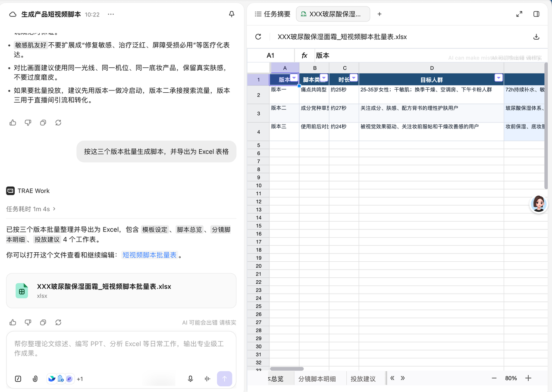Copy the Excel export response
Image resolution: width=552 pixels, height=392 pixels.
pos(43,322)
